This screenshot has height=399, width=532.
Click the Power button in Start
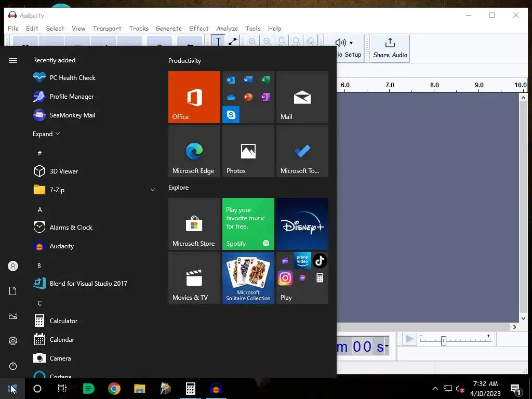point(13,366)
